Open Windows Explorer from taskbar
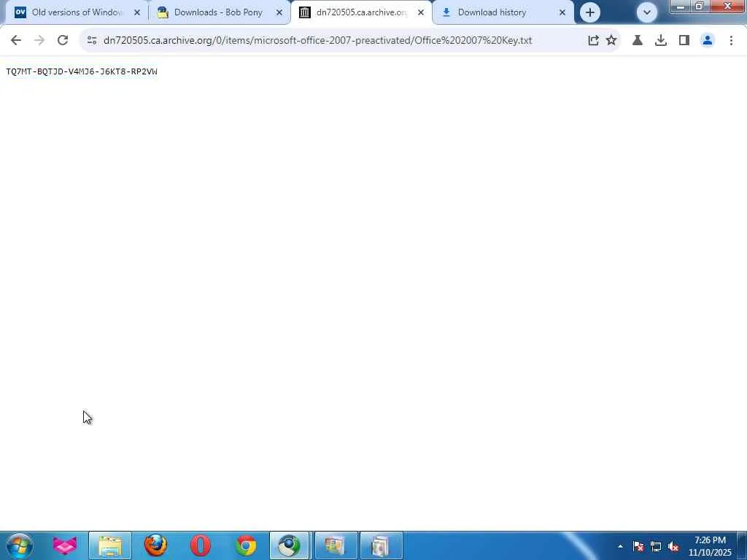This screenshot has width=747, height=560. 110,545
